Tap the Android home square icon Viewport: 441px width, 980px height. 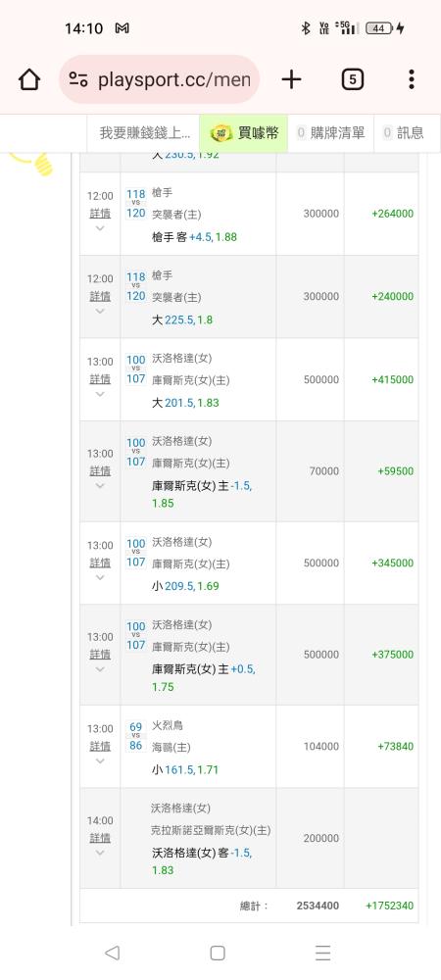click(218, 953)
